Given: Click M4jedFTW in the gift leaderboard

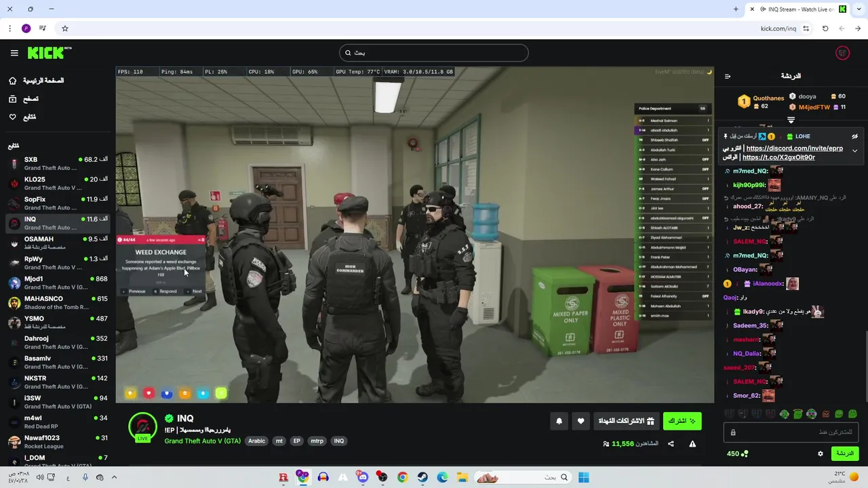Looking at the screenshot, I should (814, 107).
